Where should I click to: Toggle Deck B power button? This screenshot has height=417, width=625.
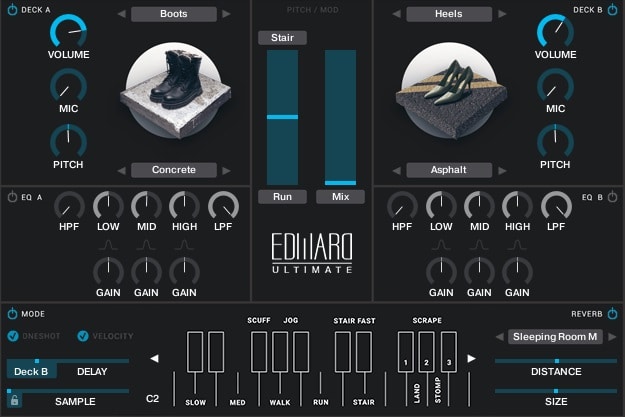coord(612,10)
